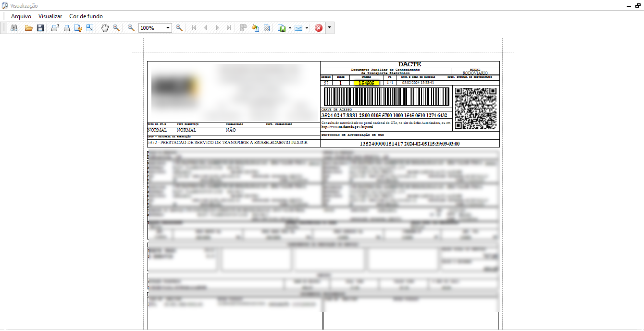Click the emission date 05/02/2024 15:38:41
Screen dimensions: 644x331
coord(418,83)
